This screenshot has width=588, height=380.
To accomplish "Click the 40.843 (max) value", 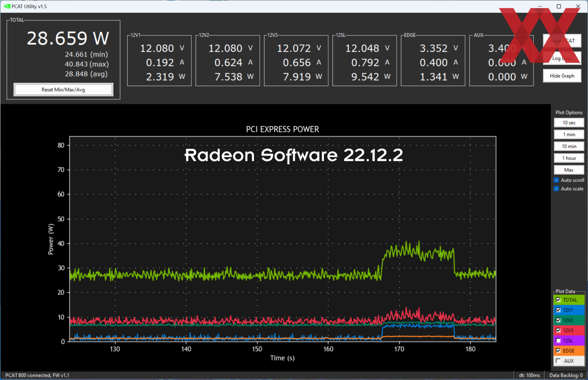I will tap(87, 64).
